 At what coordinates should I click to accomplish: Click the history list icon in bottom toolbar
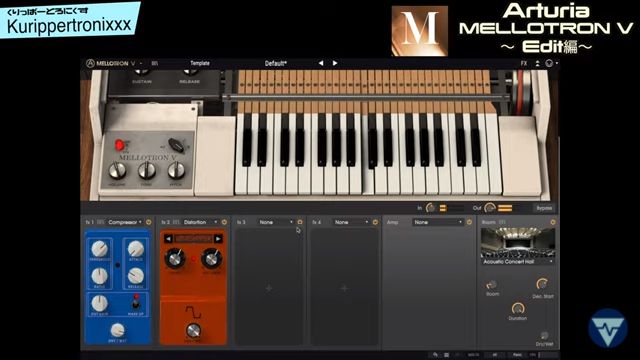coord(447,355)
